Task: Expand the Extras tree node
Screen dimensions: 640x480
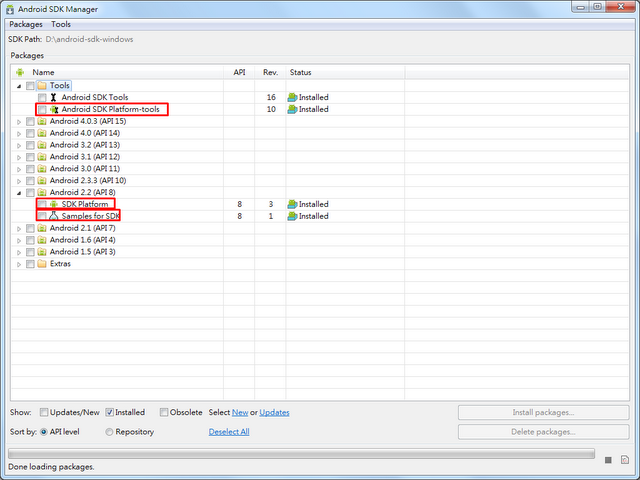Action: (x=19, y=264)
